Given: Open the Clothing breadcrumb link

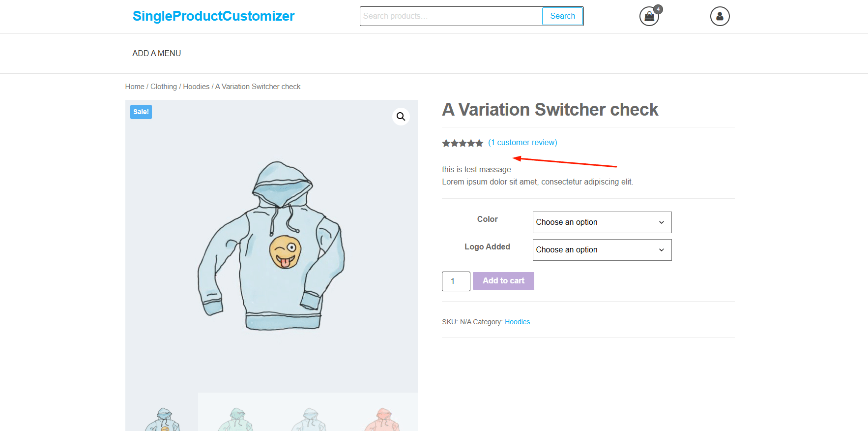Looking at the screenshot, I should [163, 87].
